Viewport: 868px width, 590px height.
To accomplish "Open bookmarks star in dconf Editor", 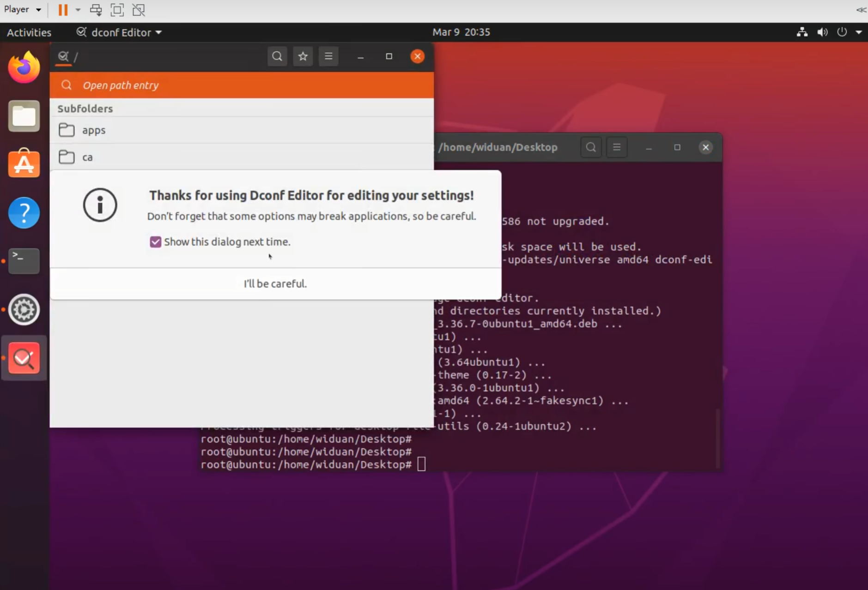I will pyautogui.click(x=303, y=56).
